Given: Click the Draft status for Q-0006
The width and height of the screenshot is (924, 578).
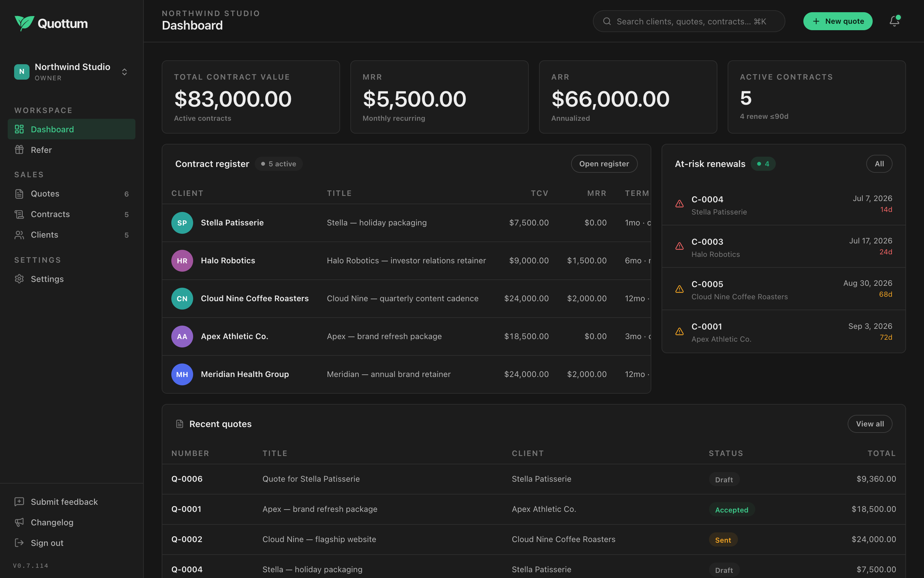Looking at the screenshot, I should (724, 479).
